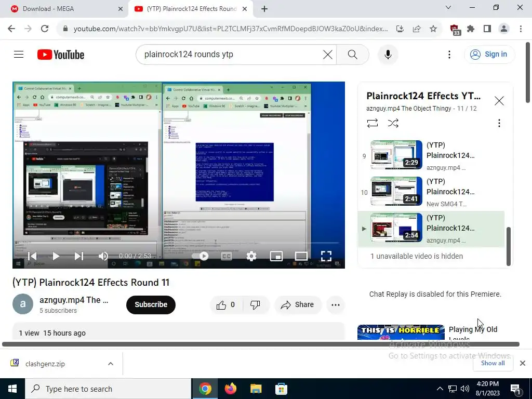Viewport: 532px width, 399px height.
Task: Click the Share button
Action: (x=298, y=304)
